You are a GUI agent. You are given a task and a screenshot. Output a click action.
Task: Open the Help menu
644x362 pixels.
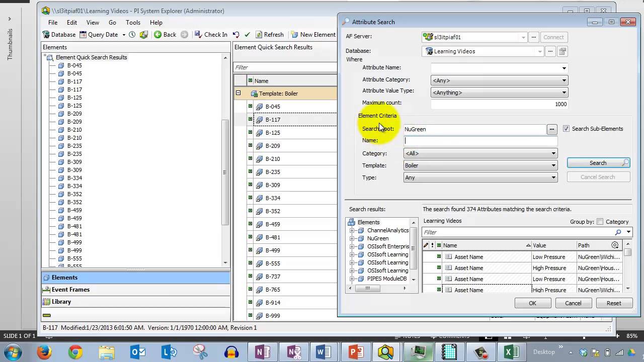(x=156, y=23)
